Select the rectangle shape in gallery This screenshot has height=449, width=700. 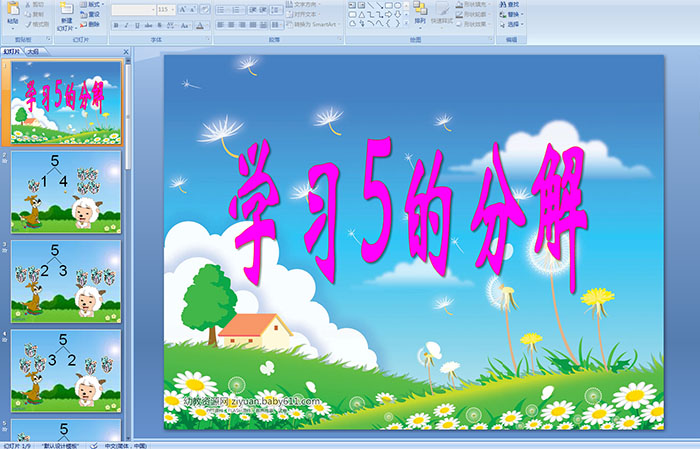[389, 5]
